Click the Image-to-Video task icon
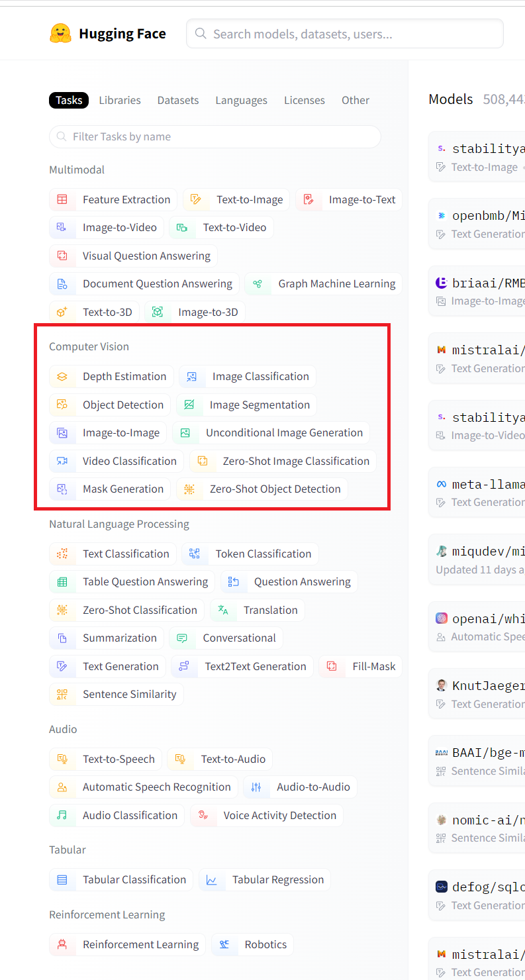This screenshot has height=980, width=525. (x=62, y=227)
